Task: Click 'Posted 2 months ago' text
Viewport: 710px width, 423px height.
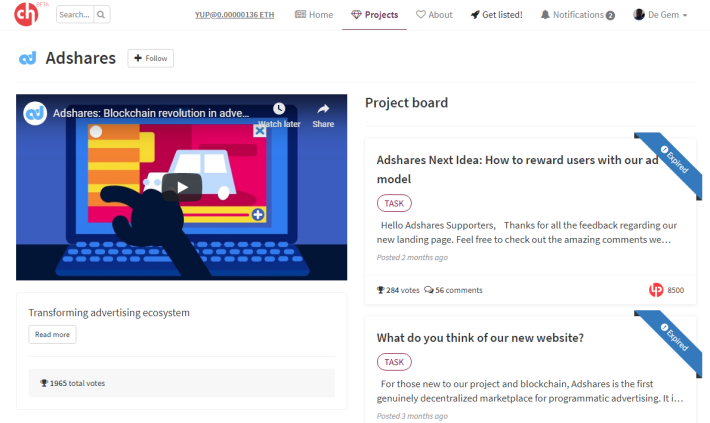Action: pyautogui.click(x=412, y=257)
